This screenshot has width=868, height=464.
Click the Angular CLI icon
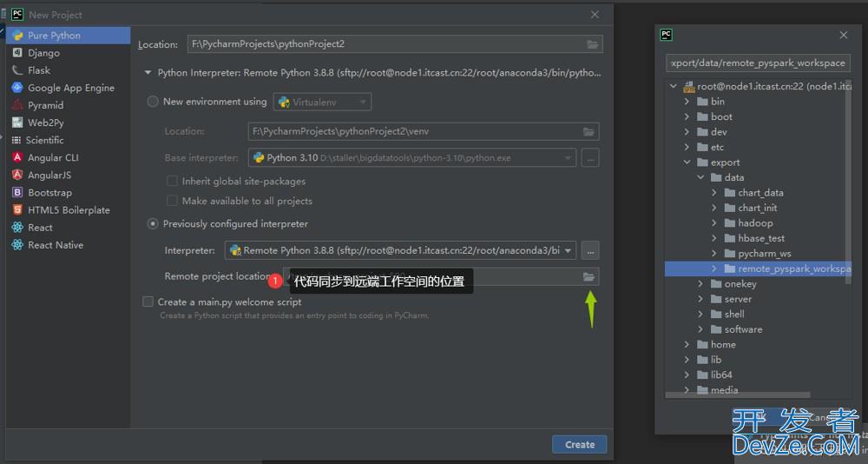[17, 157]
